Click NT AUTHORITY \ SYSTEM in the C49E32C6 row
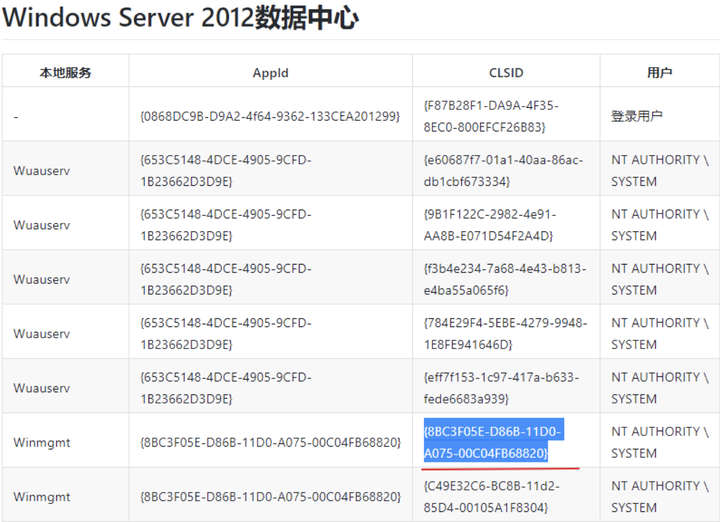 pos(660,497)
